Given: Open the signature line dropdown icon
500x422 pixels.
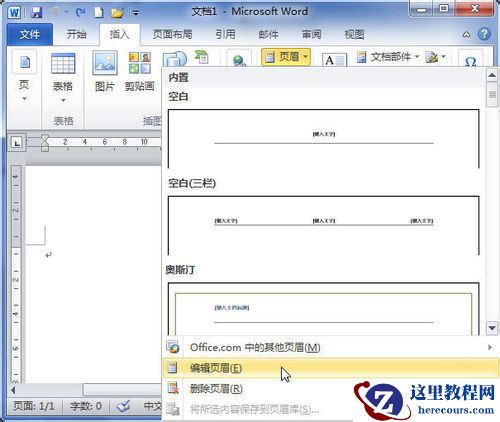Looking at the screenshot, I should click(x=435, y=57).
